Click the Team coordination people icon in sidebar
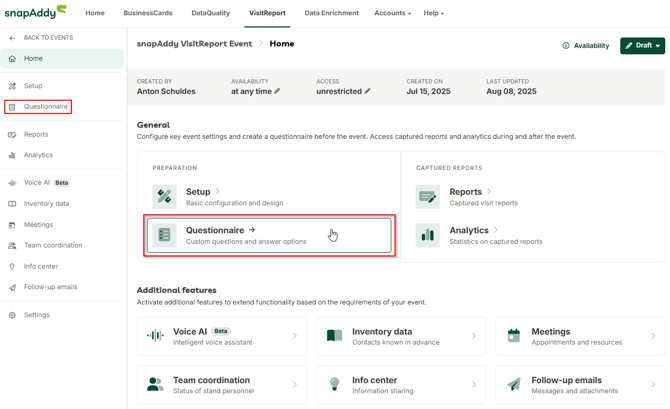Image resolution: width=670 pixels, height=409 pixels. [12, 245]
